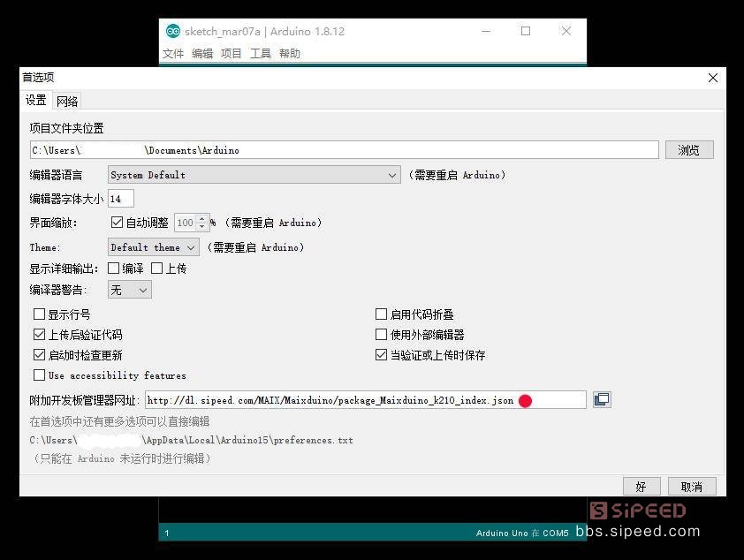Viewport: 744px width, 560px height.
Task: Toggle 自动调整 interface scale checkbox
Action: pyautogui.click(x=117, y=223)
